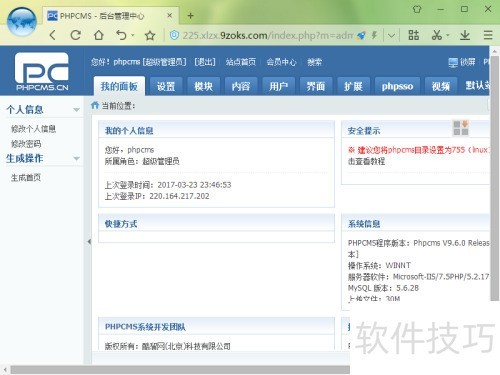
Task: Open dropdown arrow next to undo icon
Action: click(x=133, y=35)
